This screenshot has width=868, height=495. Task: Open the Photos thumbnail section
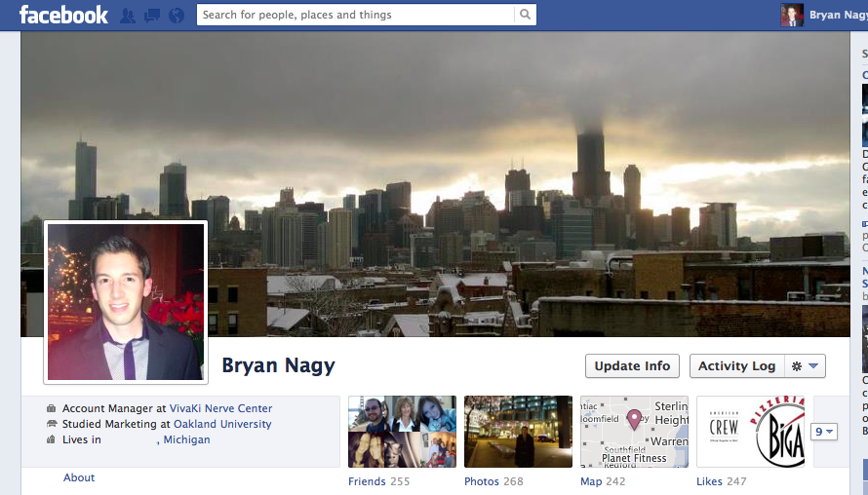click(x=518, y=432)
